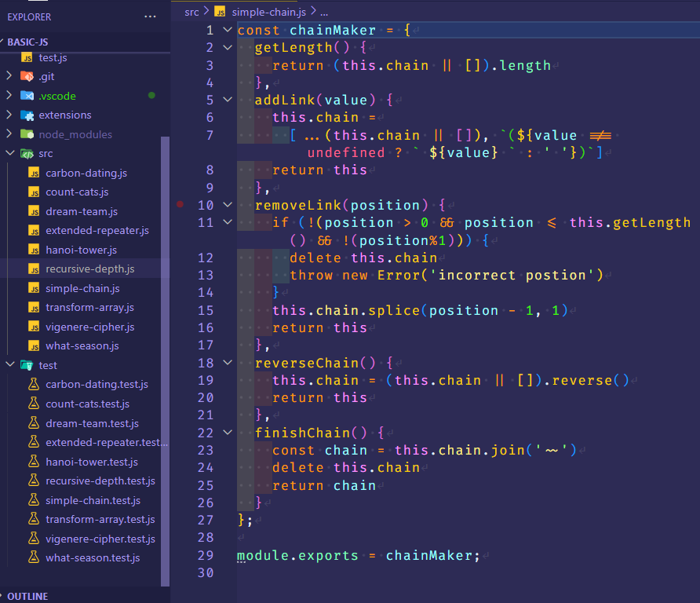Expand the extensions folder chevron
Image resolution: width=700 pixels, height=603 pixels.
pos(9,115)
